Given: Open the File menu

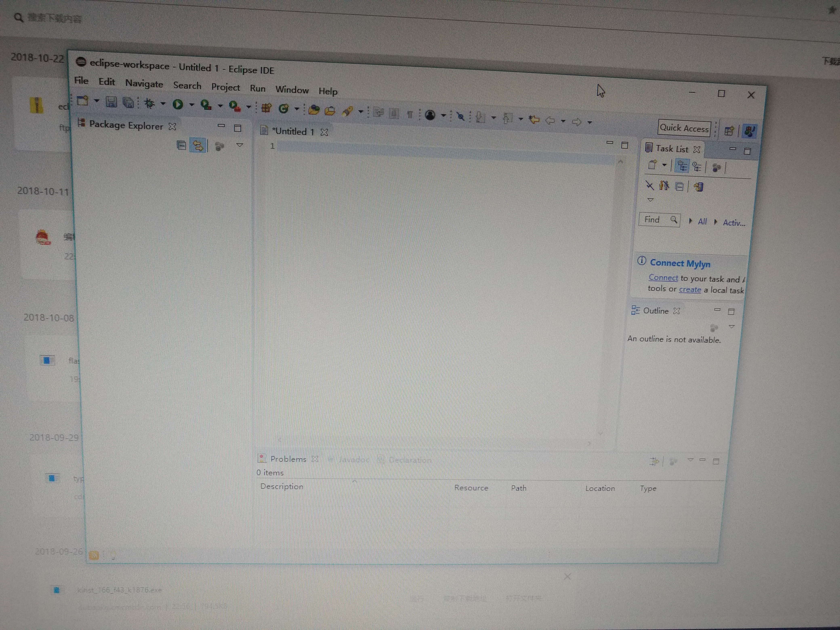Looking at the screenshot, I should coord(81,81).
